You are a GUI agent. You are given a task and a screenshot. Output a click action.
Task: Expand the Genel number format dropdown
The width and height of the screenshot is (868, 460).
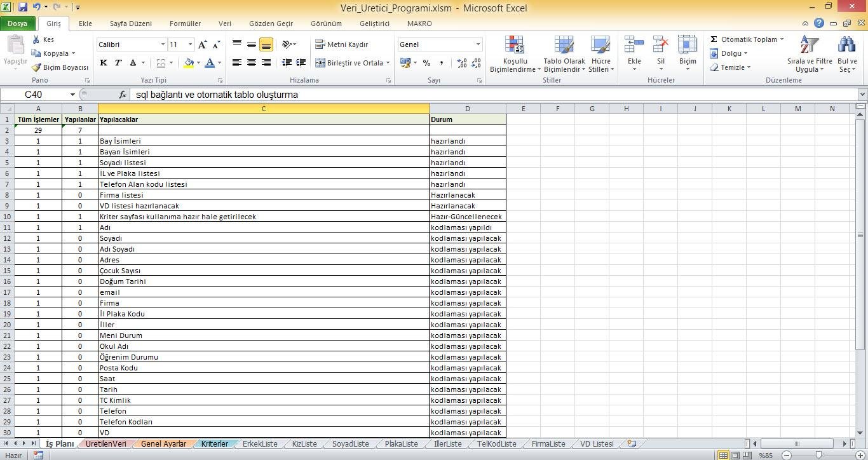478,44
